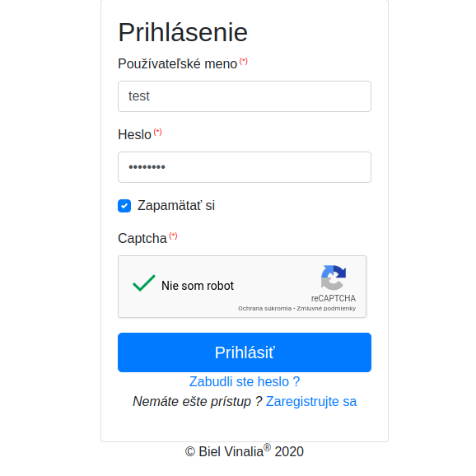Click the reCAPTCHA brand text
Screen dimensions: 476x476
[334, 298]
